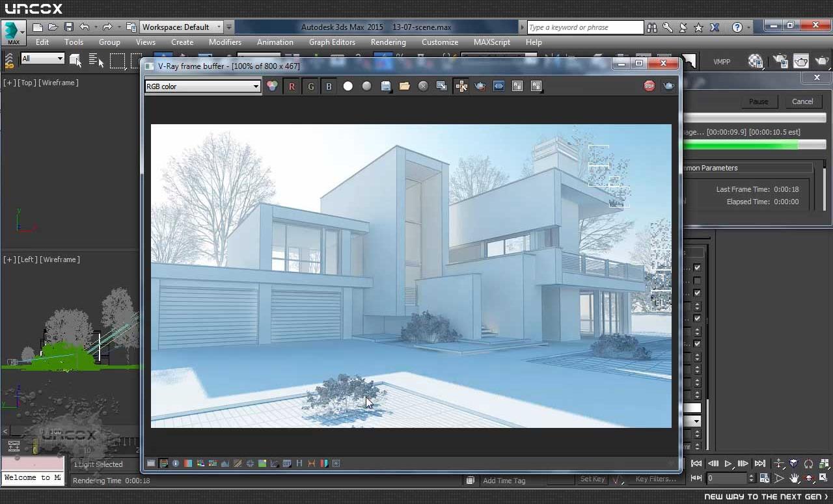This screenshot has height=504, width=833.
Task: Toggle the green channel button
Action: [310, 86]
